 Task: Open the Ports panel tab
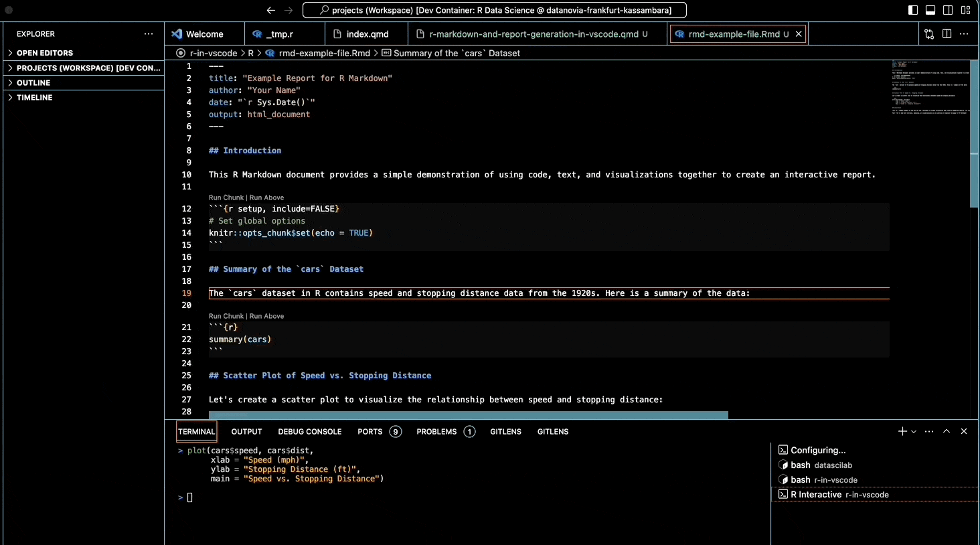(x=379, y=432)
